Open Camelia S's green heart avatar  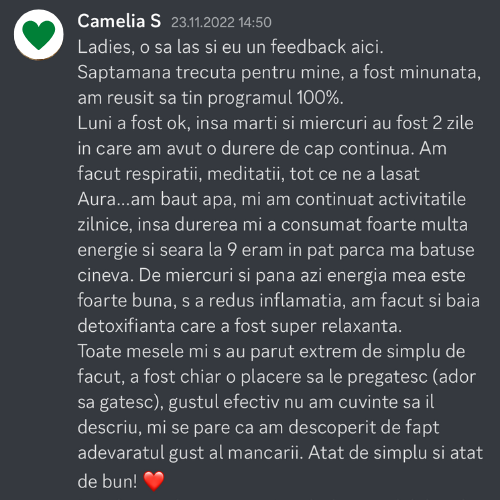tap(39, 35)
